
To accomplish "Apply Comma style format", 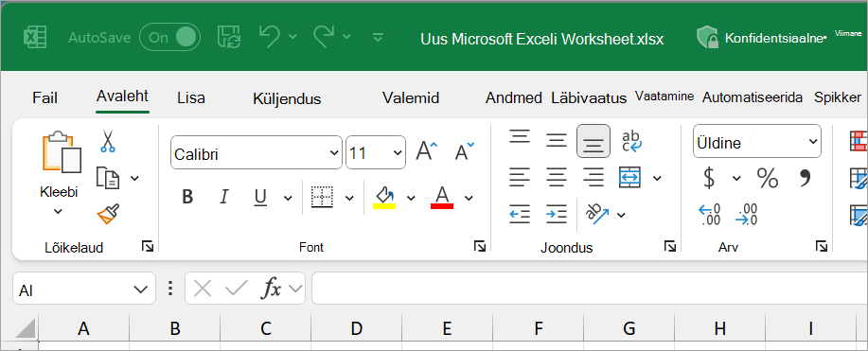I will coord(805,177).
